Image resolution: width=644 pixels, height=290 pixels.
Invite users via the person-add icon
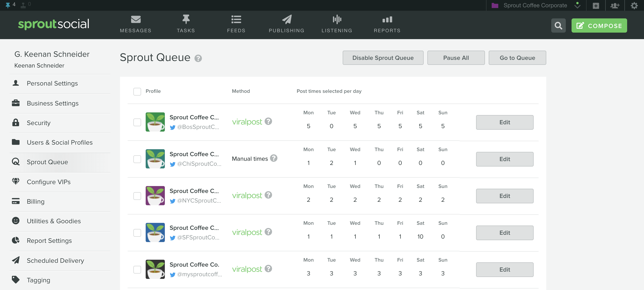[x=615, y=5]
